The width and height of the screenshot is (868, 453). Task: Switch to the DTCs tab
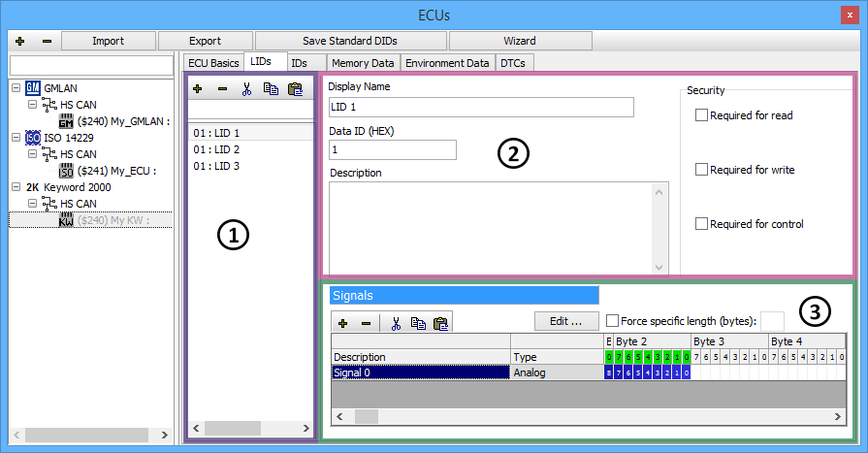[514, 63]
